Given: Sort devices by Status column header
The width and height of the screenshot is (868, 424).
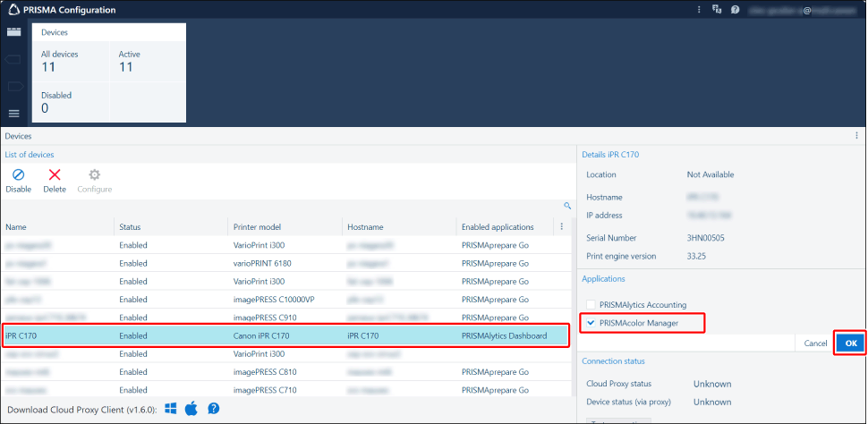Looking at the screenshot, I should point(130,227).
